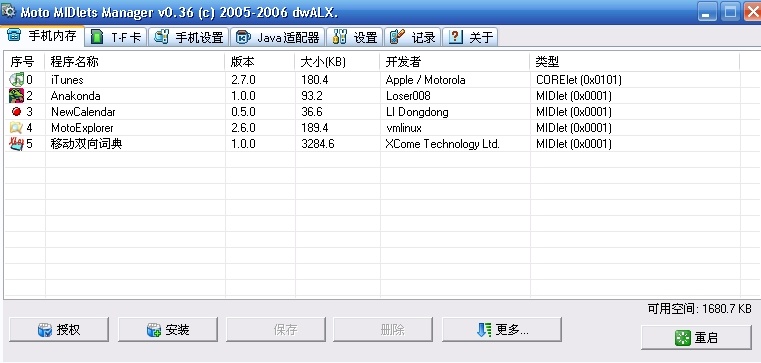Screen dimensions: 761x363
Task: Click the MotoExplorer folder icon
Action: 16,128
